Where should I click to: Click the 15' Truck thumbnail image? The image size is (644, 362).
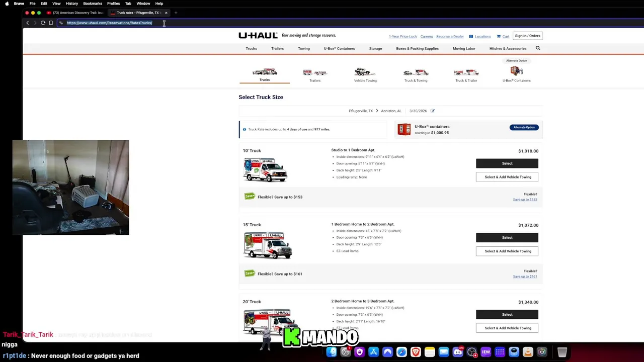point(268,245)
